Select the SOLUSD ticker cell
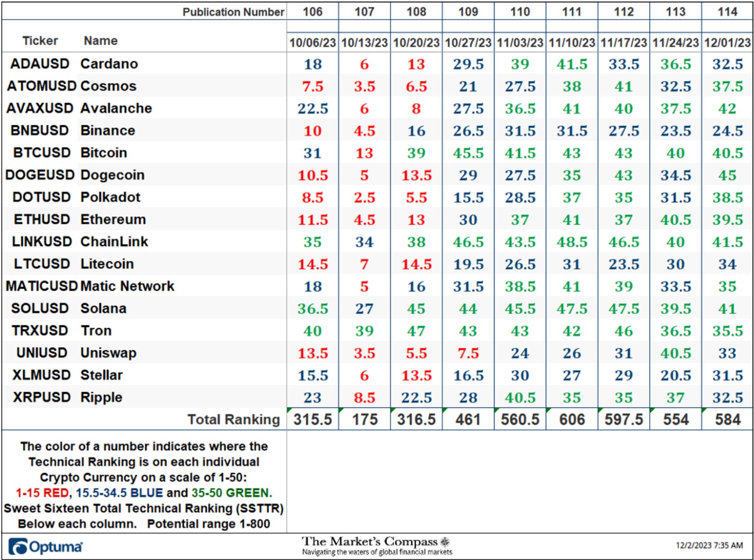The height and width of the screenshot is (560, 754). (x=40, y=308)
